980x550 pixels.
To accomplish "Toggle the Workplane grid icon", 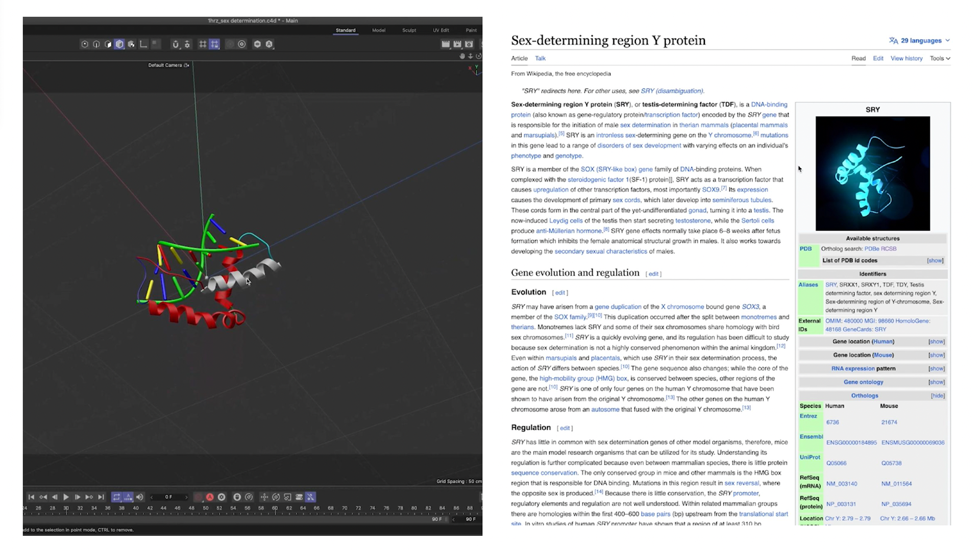I will 203,44.
